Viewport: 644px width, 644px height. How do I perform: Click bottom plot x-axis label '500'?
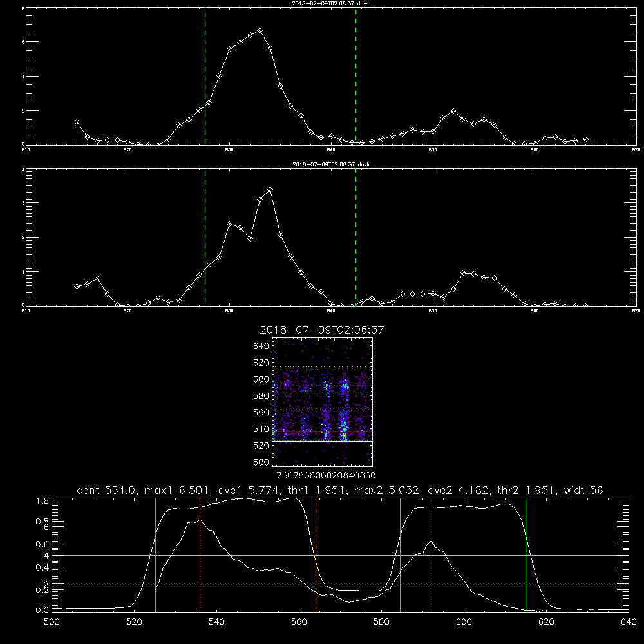(52, 622)
